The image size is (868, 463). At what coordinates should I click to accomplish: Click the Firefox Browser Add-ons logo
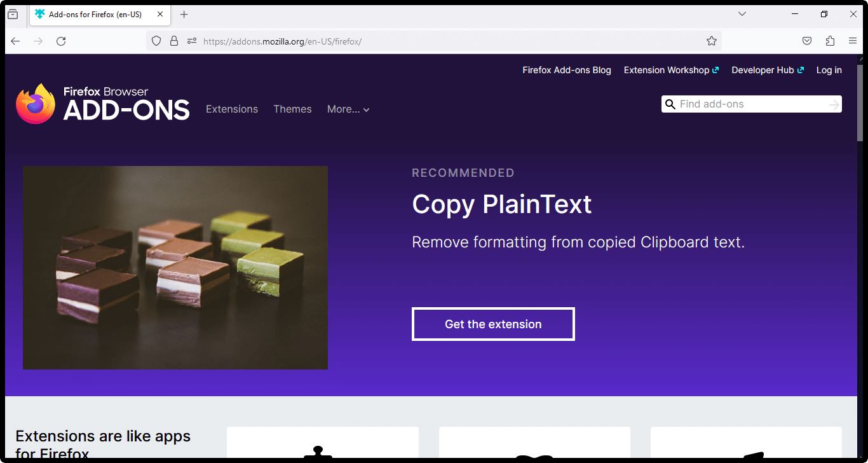102,104
